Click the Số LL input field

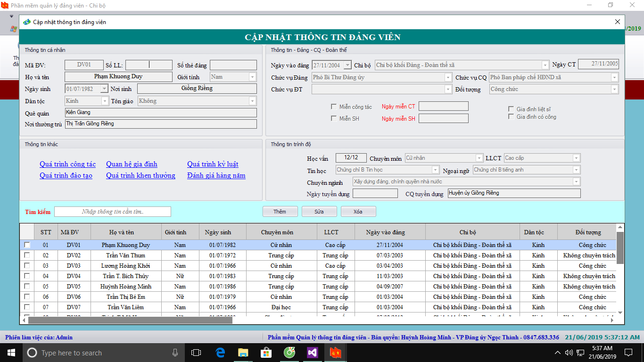pos(149,65)
